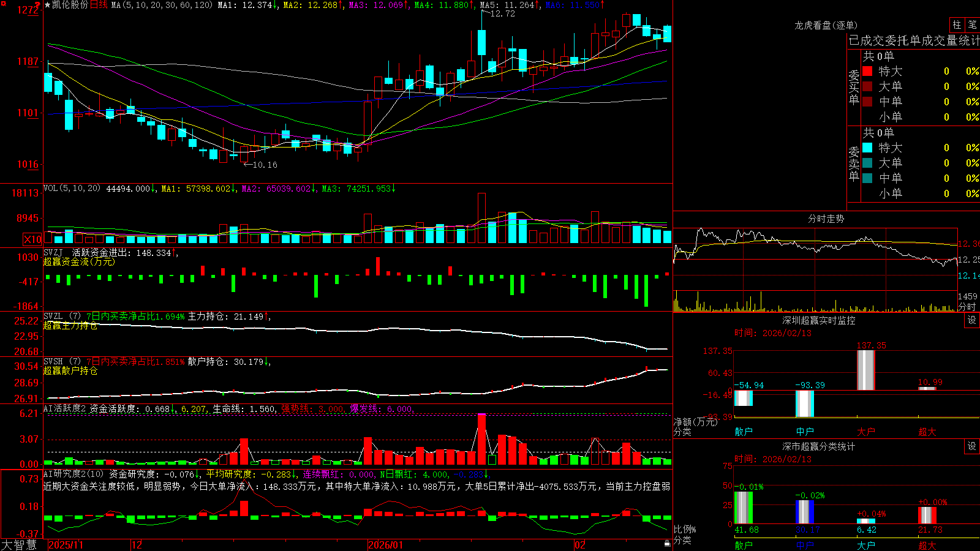This screenshot has width=980, height=551.
Task: Click the star icon before 凯伦股份
Action: tap(47, 5)
